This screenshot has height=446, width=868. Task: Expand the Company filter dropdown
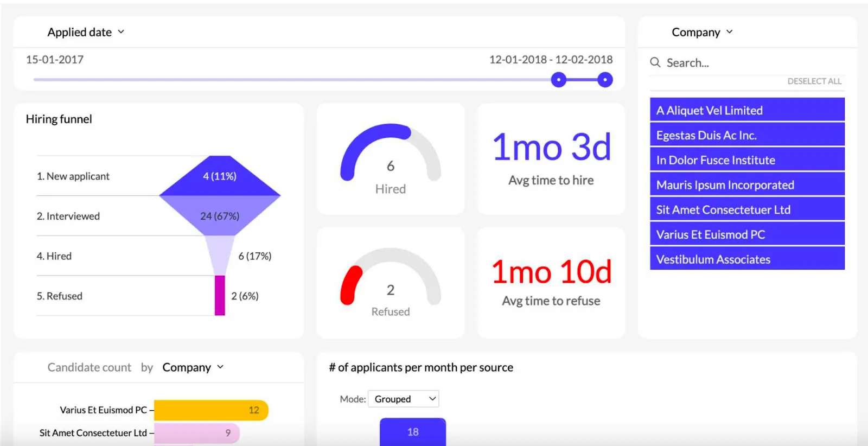click(702, 32)
